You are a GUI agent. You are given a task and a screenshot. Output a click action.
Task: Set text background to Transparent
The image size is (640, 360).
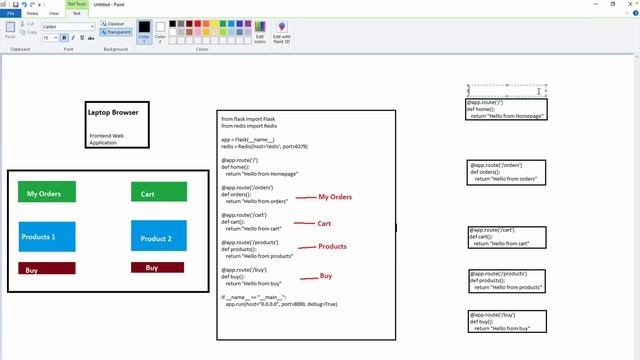click(x=116, y=32)
